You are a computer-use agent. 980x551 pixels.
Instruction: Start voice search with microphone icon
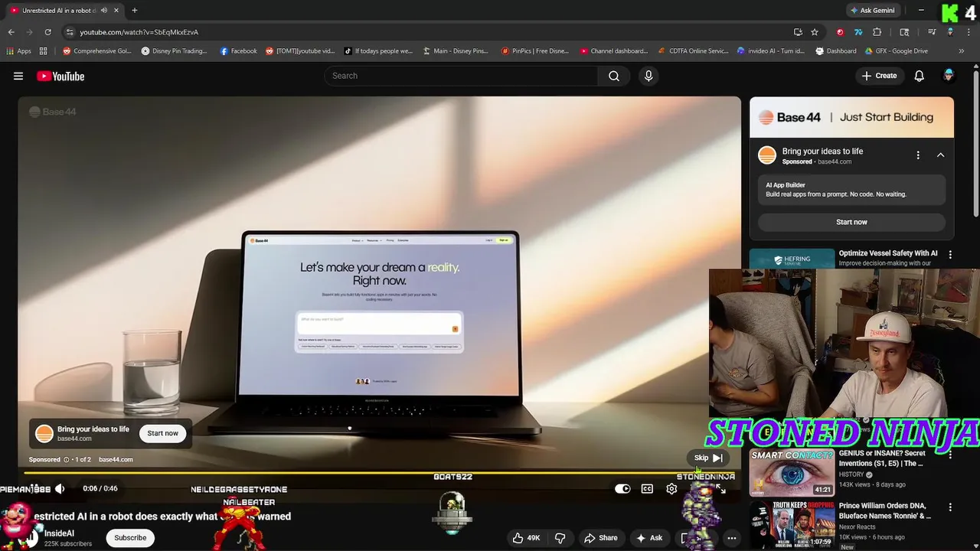click(648, 76)
